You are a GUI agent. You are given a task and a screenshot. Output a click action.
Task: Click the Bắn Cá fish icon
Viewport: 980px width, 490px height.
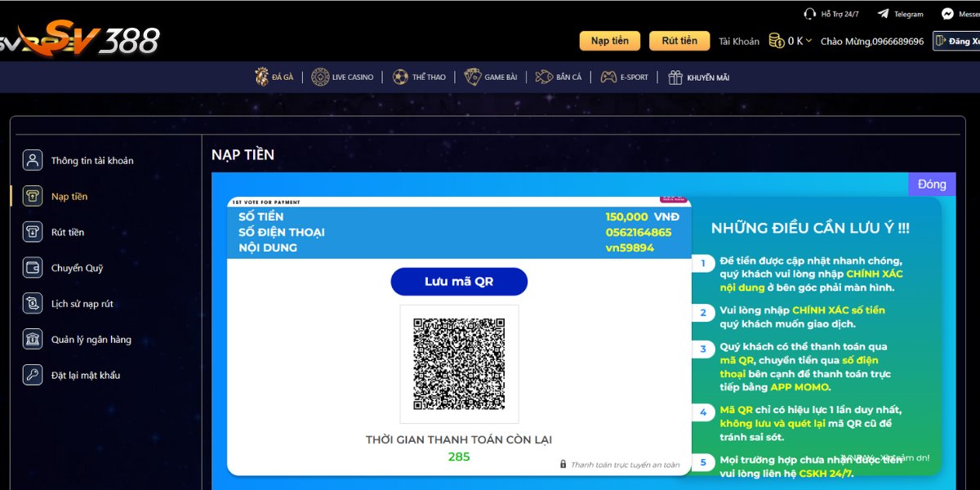tap(544, 77)
